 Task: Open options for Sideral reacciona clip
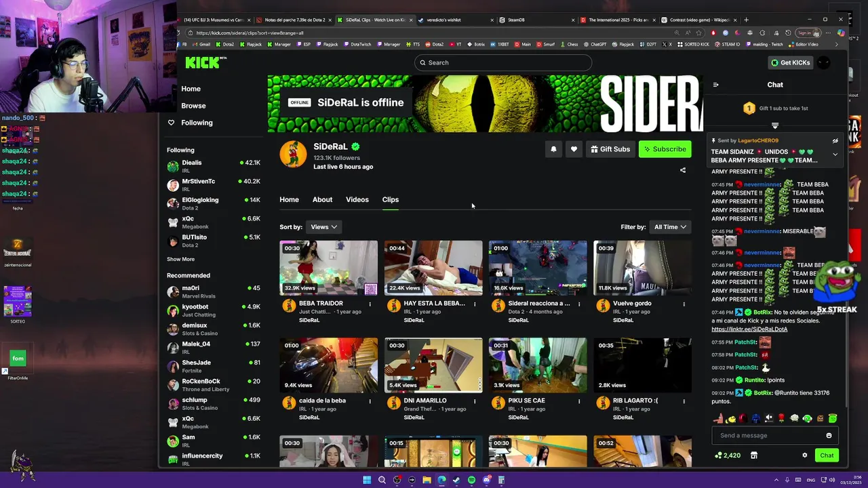coord(579,304)
